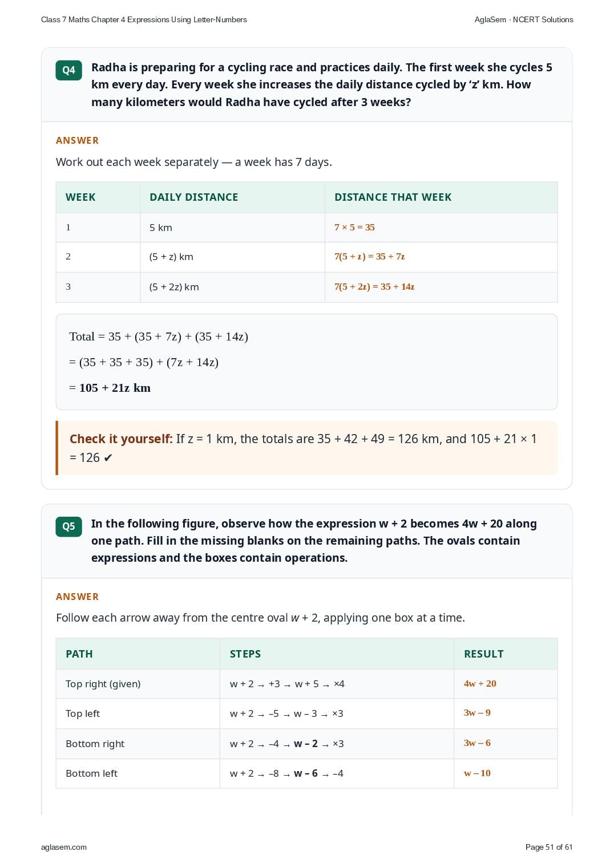
Task: Select the DISTANCE THAT WEEK column header
Action: pos(393,197)
